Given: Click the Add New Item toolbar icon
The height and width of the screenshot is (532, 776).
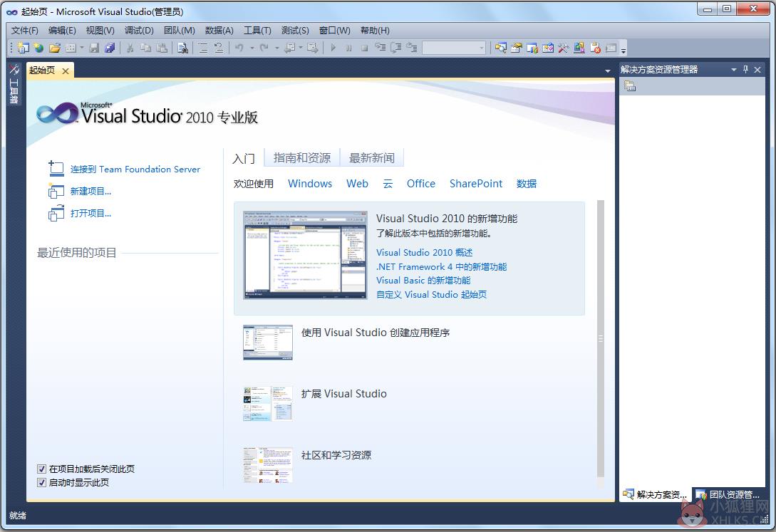Looking at the screenshot, I should tap(71, 48).
